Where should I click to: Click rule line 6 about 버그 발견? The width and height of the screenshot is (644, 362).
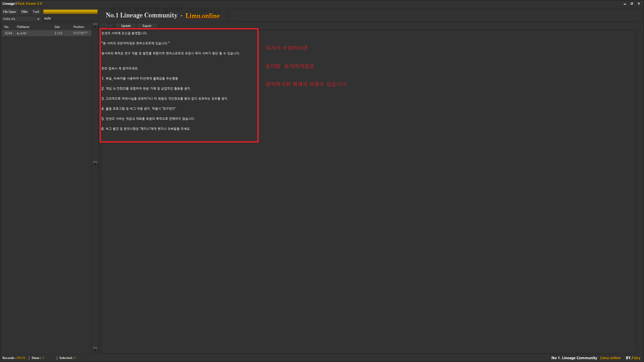pos(146,129)
